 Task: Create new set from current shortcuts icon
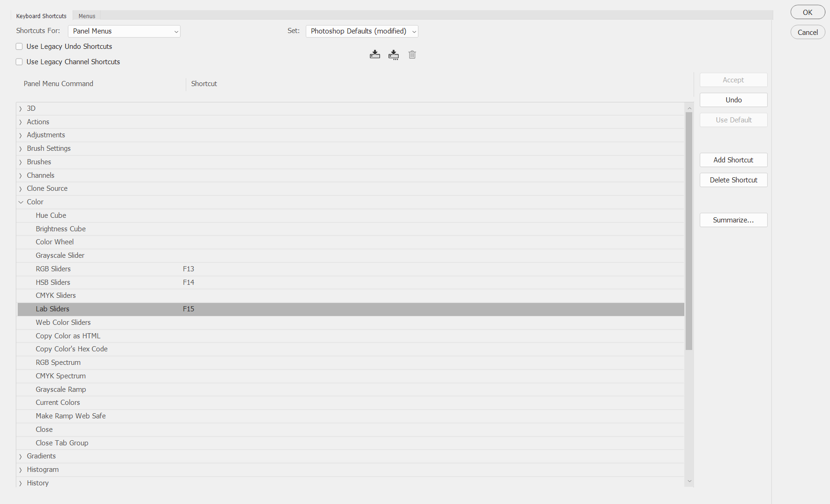(393, 55)
